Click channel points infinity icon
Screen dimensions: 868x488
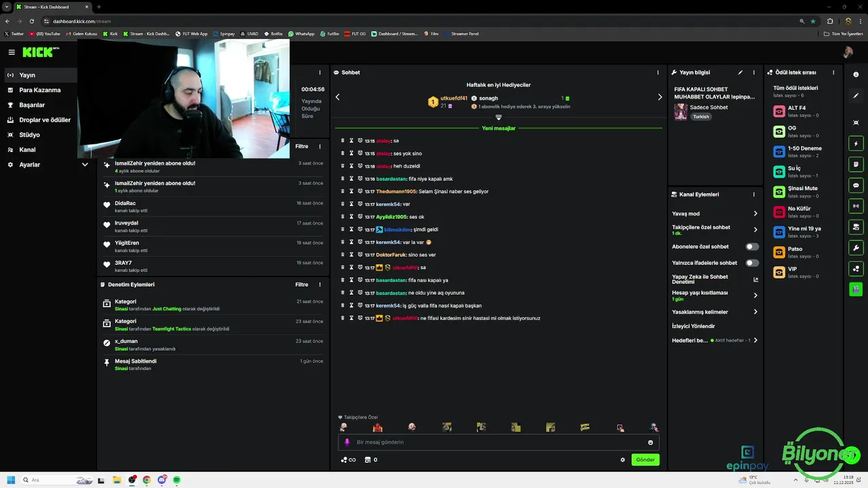348,460
